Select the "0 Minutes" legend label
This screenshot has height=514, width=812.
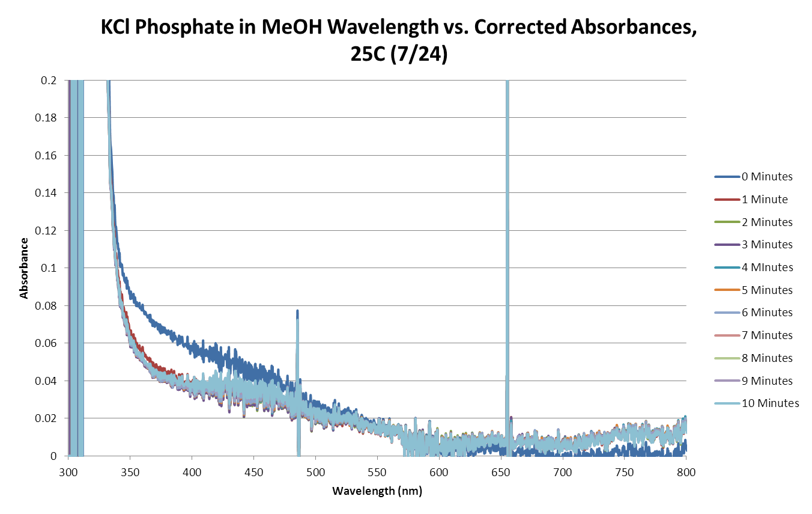[x=767, y=177]
